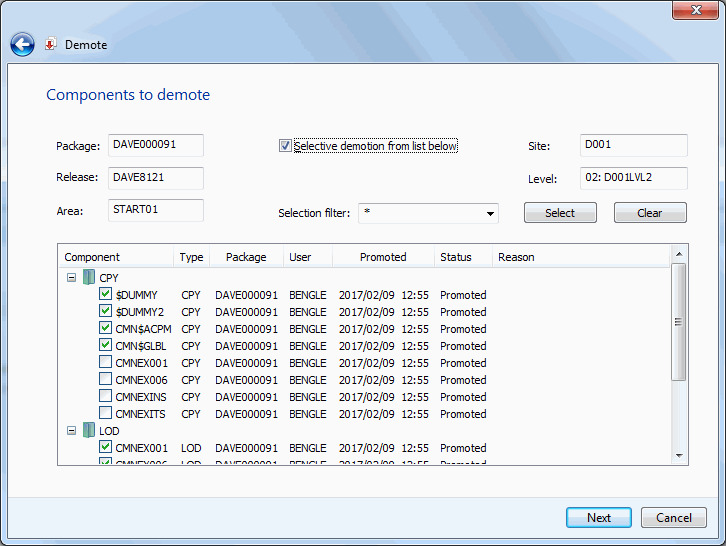Click LOD type in CMNEX001 LOD row
Viewport: 726px width, 546px height.
click(x=191, y=448)
